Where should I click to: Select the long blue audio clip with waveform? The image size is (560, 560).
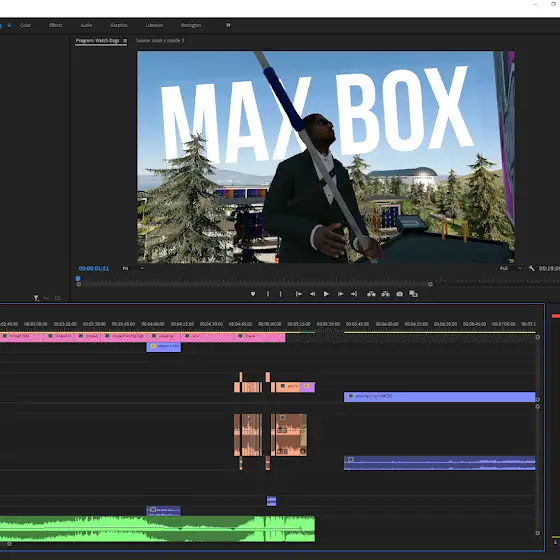pyautogui.click(x=439, y=463)
